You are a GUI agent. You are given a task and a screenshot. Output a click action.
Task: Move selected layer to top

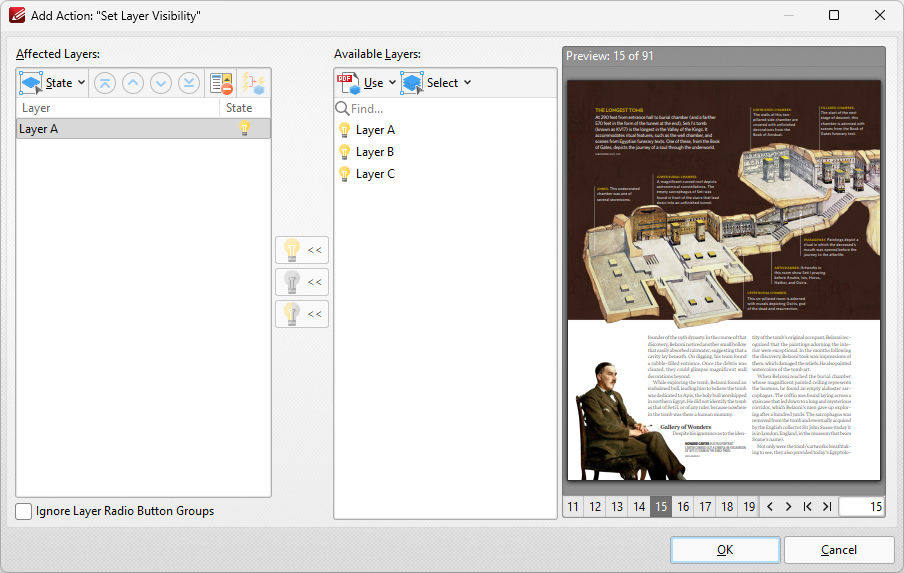click(104, 83)
